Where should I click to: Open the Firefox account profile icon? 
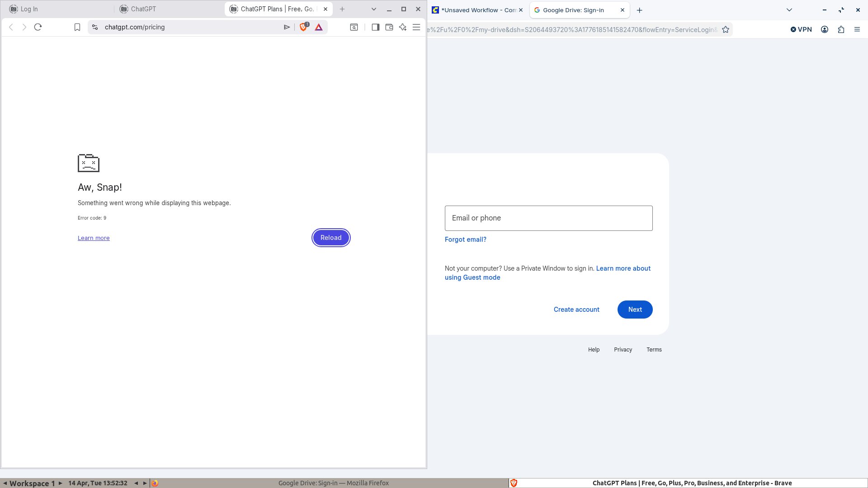(825, 29)
